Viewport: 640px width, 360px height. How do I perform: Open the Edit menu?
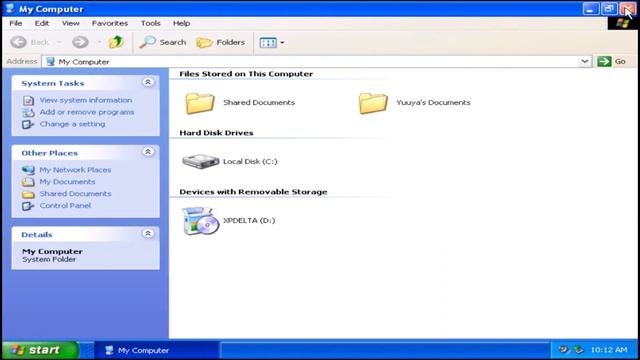[42, 23]
